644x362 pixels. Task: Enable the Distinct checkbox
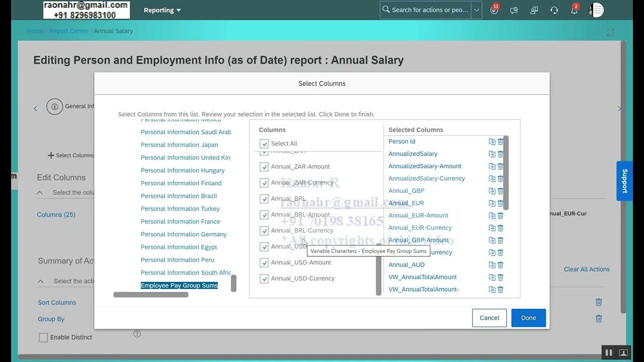click(x=43, y=337)
